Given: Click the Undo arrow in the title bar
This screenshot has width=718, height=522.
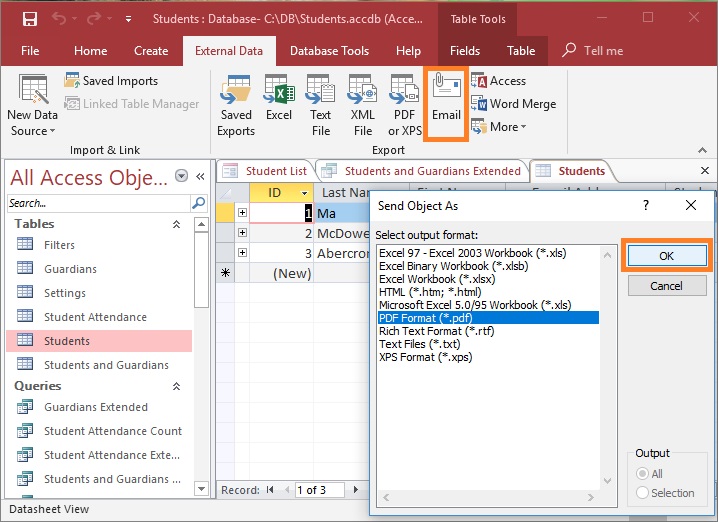Looking at the screenshot, I should (x=59, y=18).
